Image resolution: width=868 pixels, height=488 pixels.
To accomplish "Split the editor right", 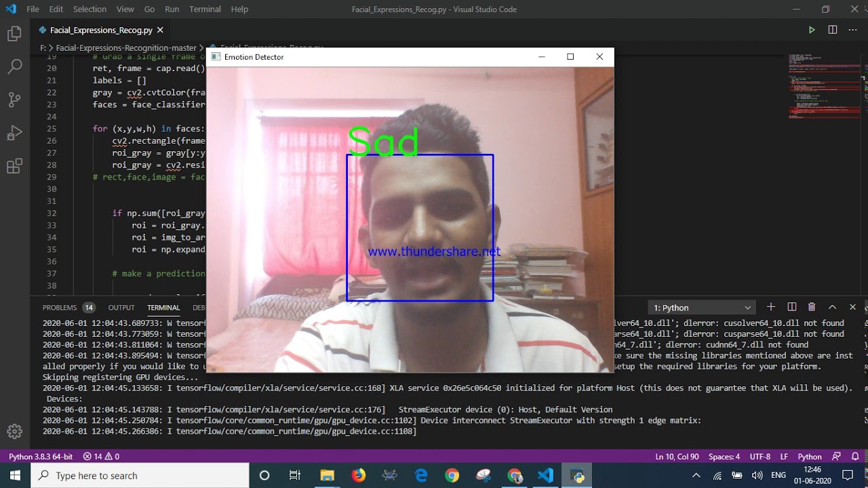I will pyautogui.click(x=833, y=30).
